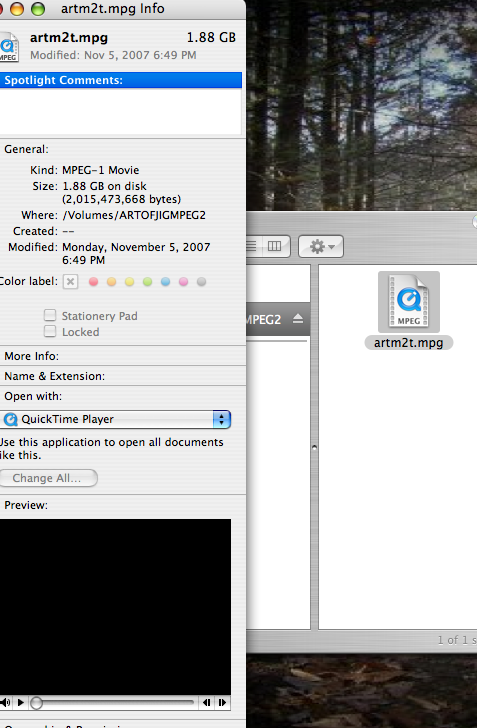Open the Finder gear Action menu
477x728 pixels.
tap(321, 246)
